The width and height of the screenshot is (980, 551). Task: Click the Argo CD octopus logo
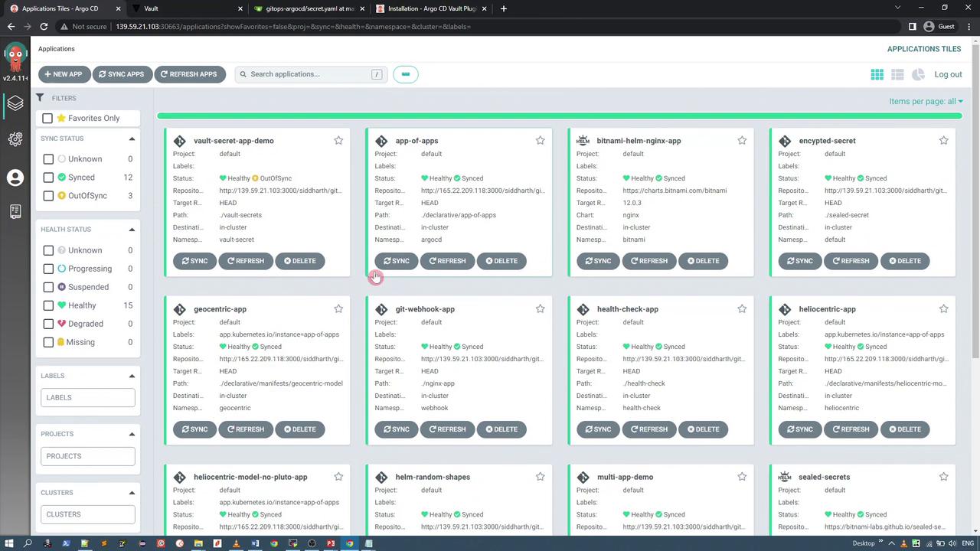pyautogui.click(x=15, y=57)
